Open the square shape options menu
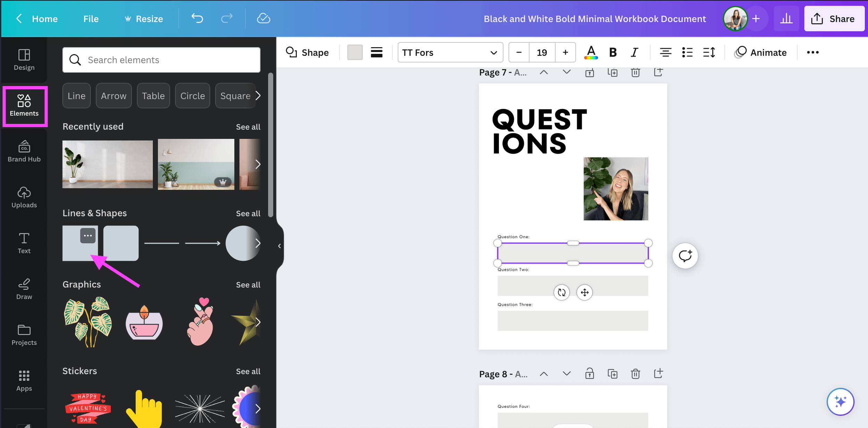The width and height of the screenshot is (868, 428). coord(88,236)
